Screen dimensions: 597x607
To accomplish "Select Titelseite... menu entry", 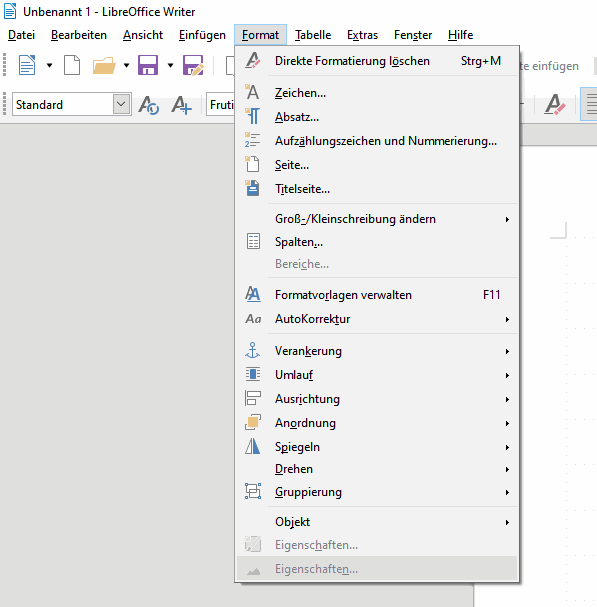I will pos(377,189).
